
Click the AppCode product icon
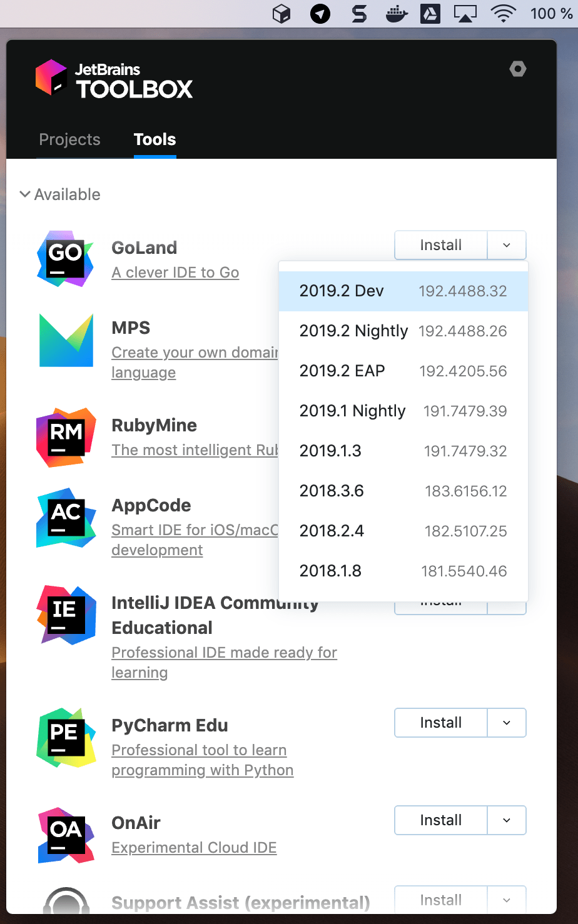pyautogui.click(x=66, y=518)
